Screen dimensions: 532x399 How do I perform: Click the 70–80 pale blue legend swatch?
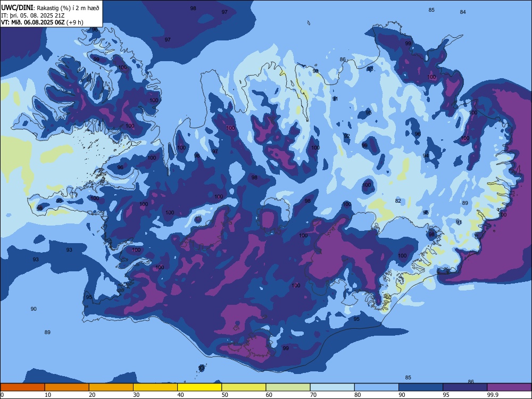tap(332, 387)
